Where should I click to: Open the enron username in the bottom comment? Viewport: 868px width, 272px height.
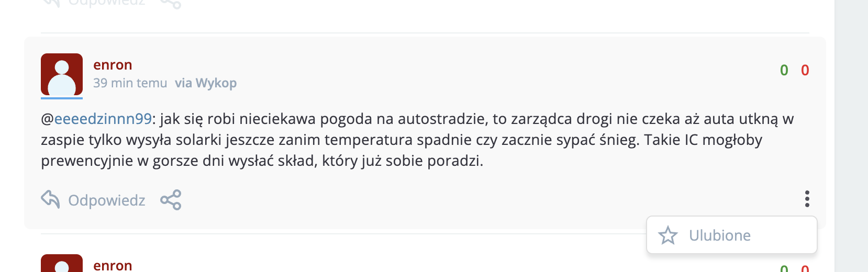tap(113, 265)
